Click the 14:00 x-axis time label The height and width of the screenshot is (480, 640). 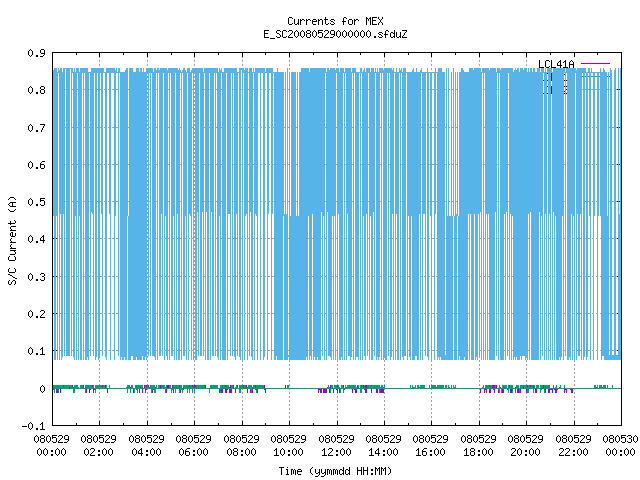[383, 452]
